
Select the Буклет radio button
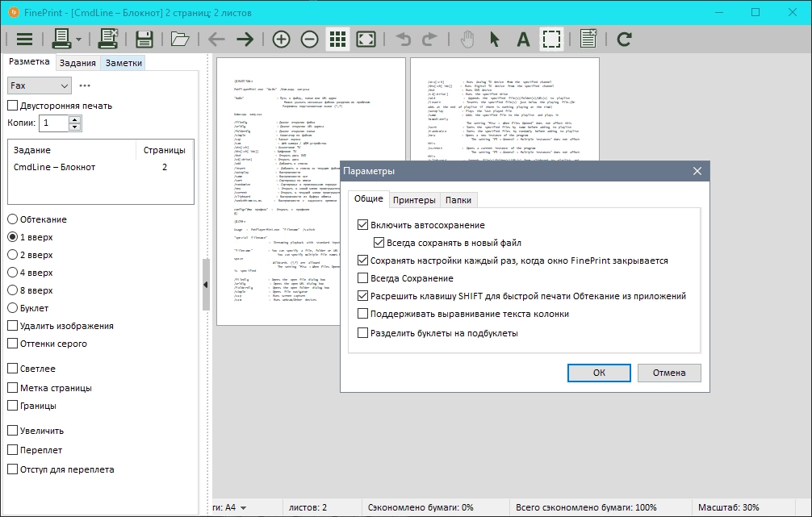[x=12, y=308]
